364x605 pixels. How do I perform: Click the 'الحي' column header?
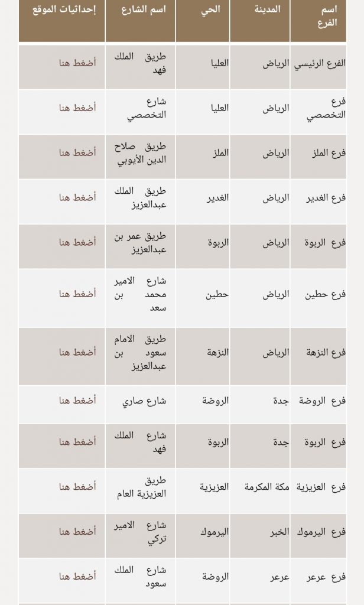(210, 9)
